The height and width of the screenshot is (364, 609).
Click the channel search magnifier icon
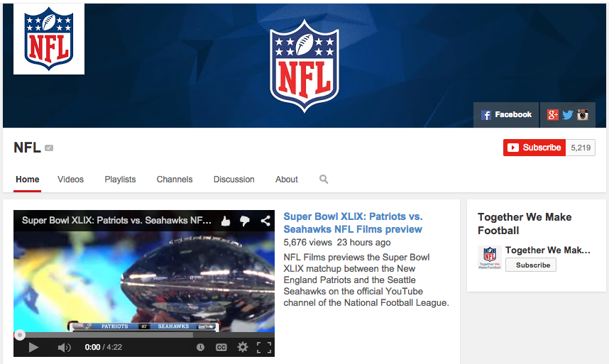(324, 180)
